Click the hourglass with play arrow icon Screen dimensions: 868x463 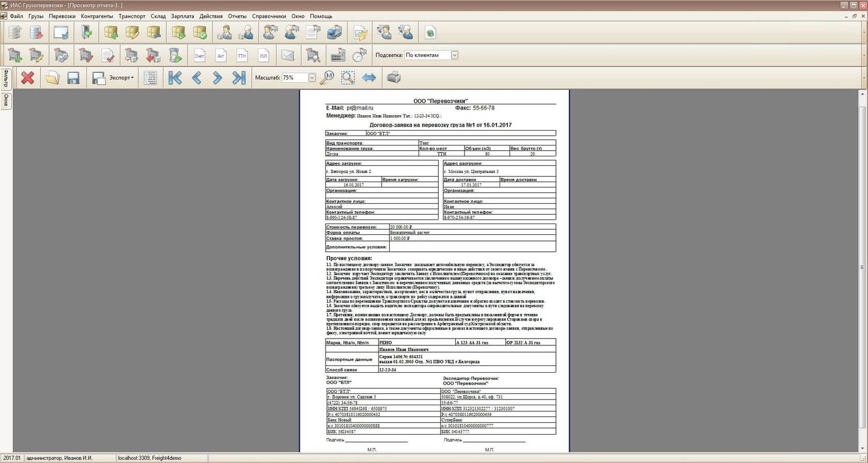tap(175, 55)
